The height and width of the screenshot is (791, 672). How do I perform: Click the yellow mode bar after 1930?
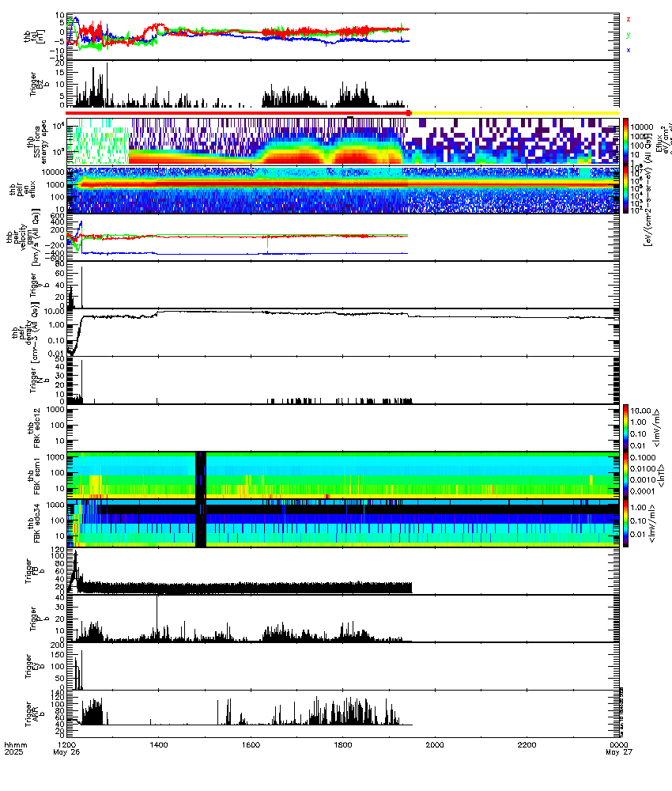tap(515, 113)
